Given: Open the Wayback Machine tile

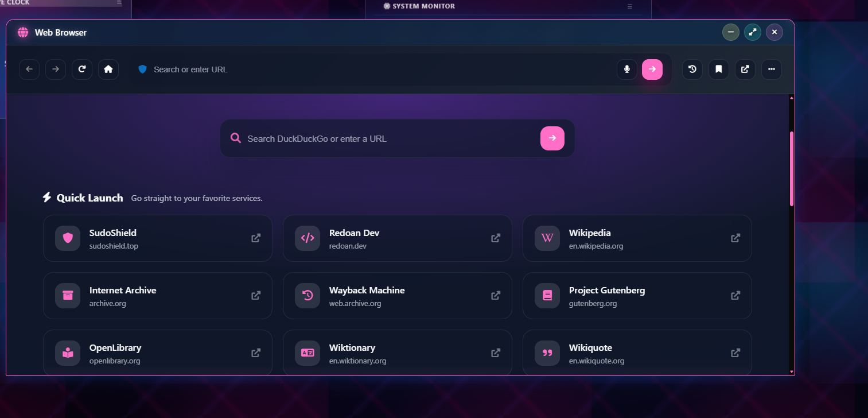Looking at the screenshot, I should tap(397, 296).
